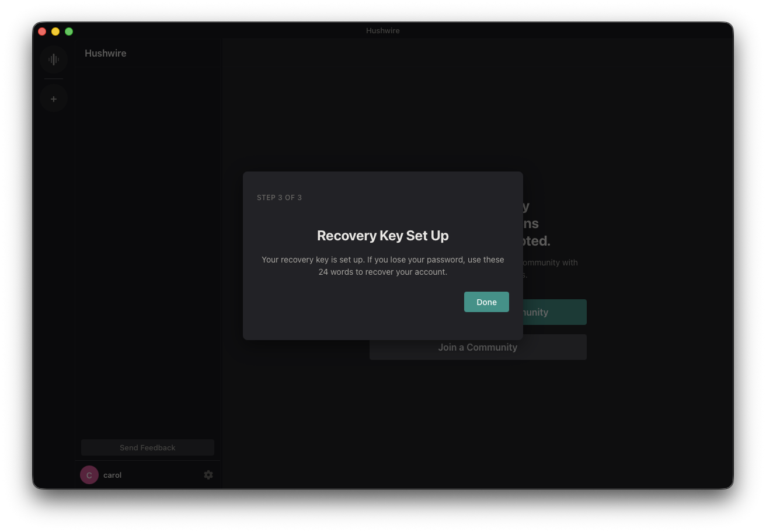Viewport: 766px width, 532px height.
Task: Click the plus add community icon
Action: [54, 99]
